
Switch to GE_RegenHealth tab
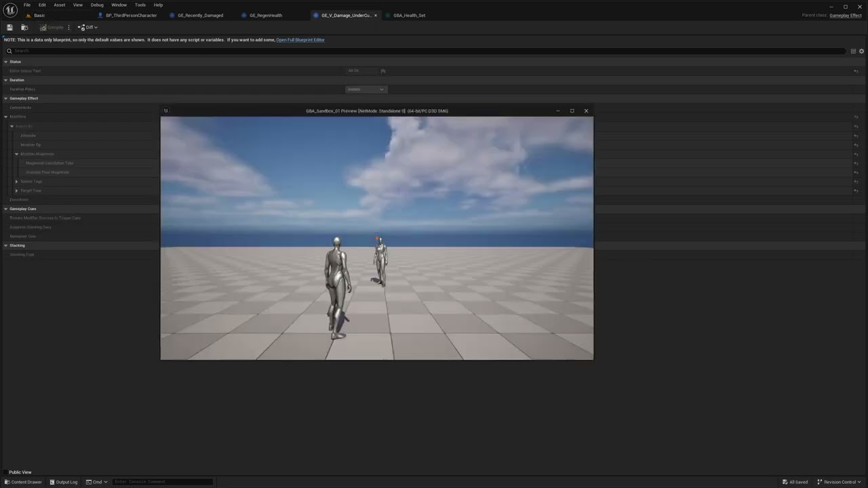pyautogui.click(x=265, y=15)
